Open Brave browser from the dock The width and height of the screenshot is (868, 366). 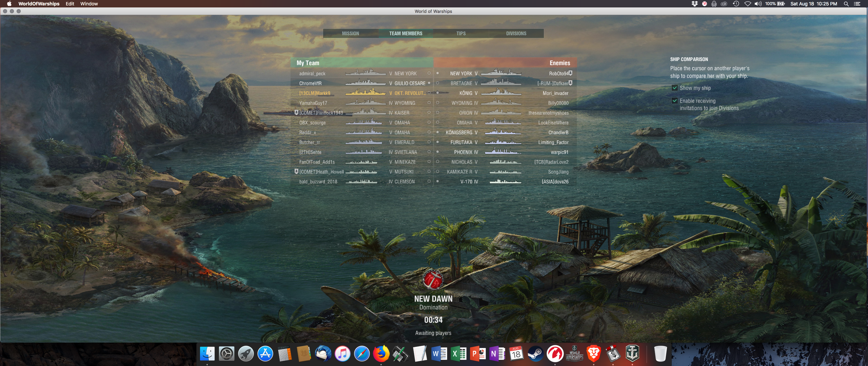[594, 354]
